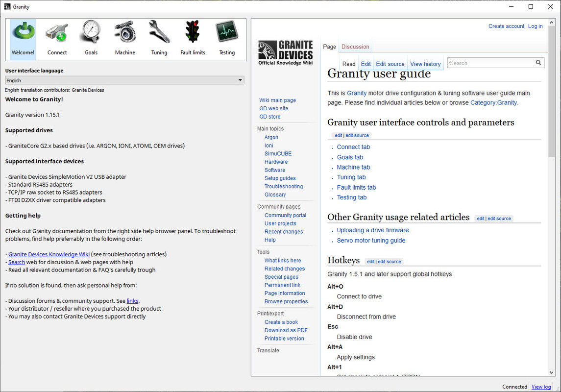This screenshot has width=561, height=392.
Task: Open the Printable version link
Action: pos(284,339)
